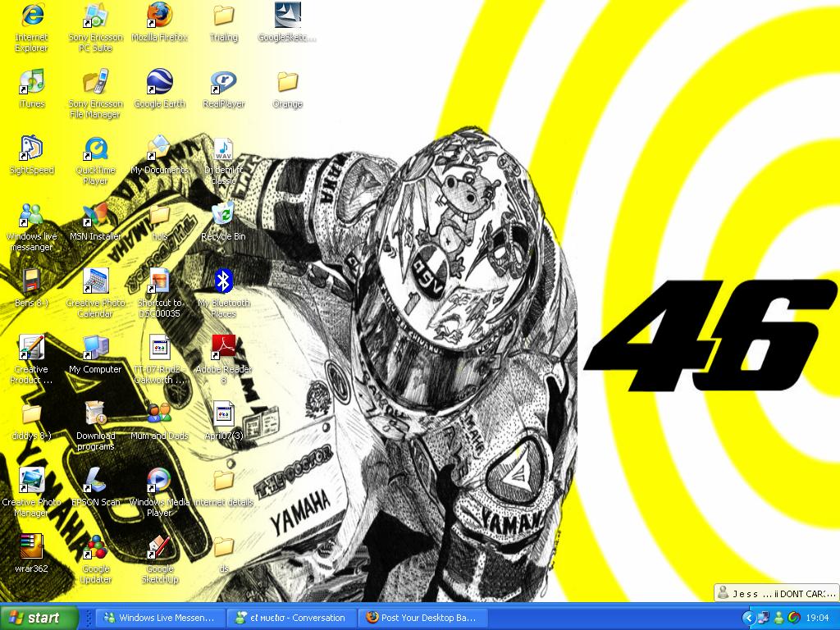Open iTunes desktop shortcut
Image resolution: width=840 pixels, height=630 pixels.
pyautogui.click(x=32, y=82)
